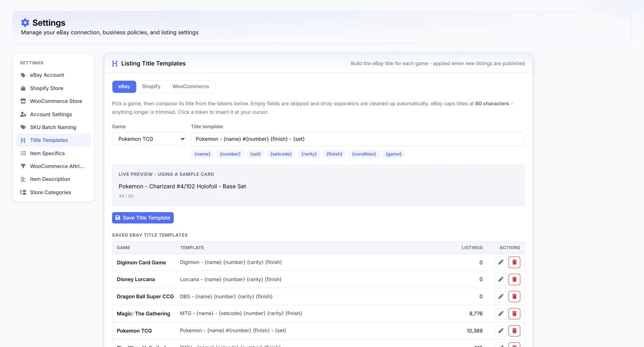Edit the Magic: The Gathering template
The height and width of the screenshot is (347, 644).
(501, 314)
